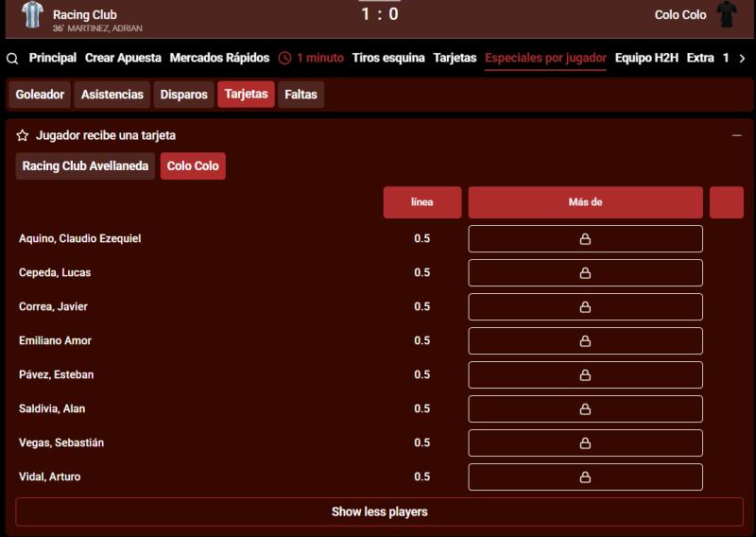This screenshot has width=756, height=537.
Task: Click the Racing Club team name
Action: point(85,14)
